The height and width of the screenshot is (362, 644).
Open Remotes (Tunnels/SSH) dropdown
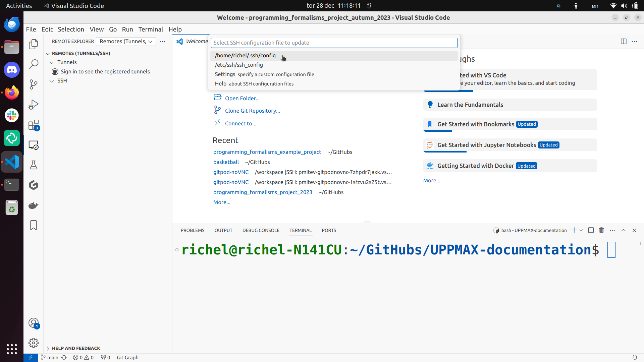point(126,42)
